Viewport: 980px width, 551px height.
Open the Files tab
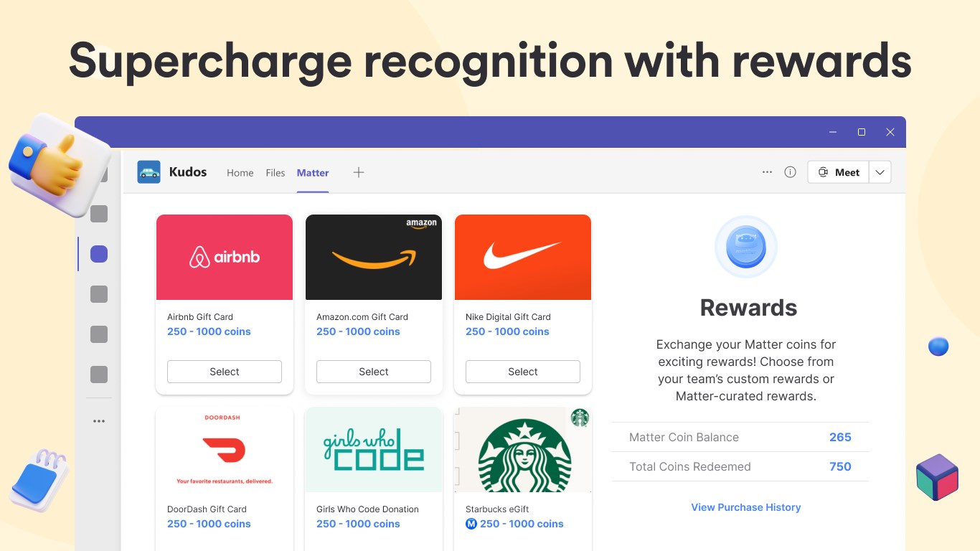(x=275, y=173)
